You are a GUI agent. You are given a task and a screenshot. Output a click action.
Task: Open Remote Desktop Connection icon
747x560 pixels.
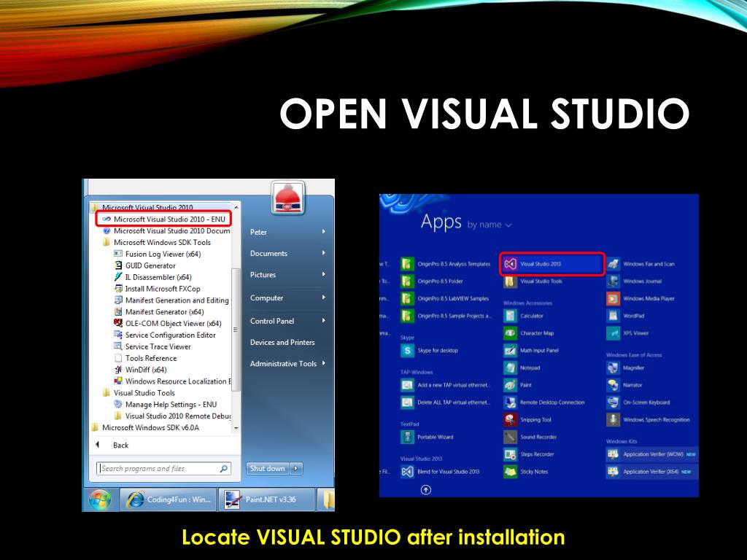pos(510,402)
